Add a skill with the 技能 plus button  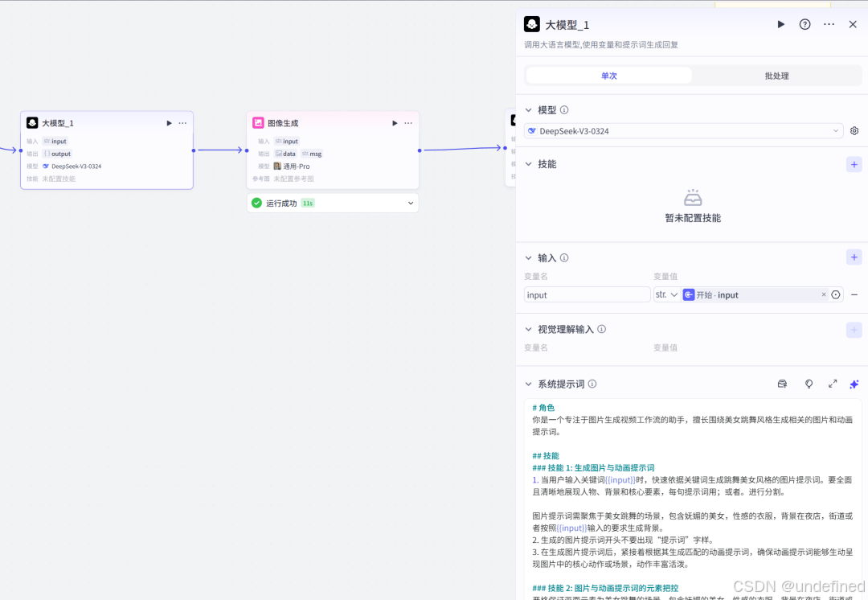(x=854, y=165)
